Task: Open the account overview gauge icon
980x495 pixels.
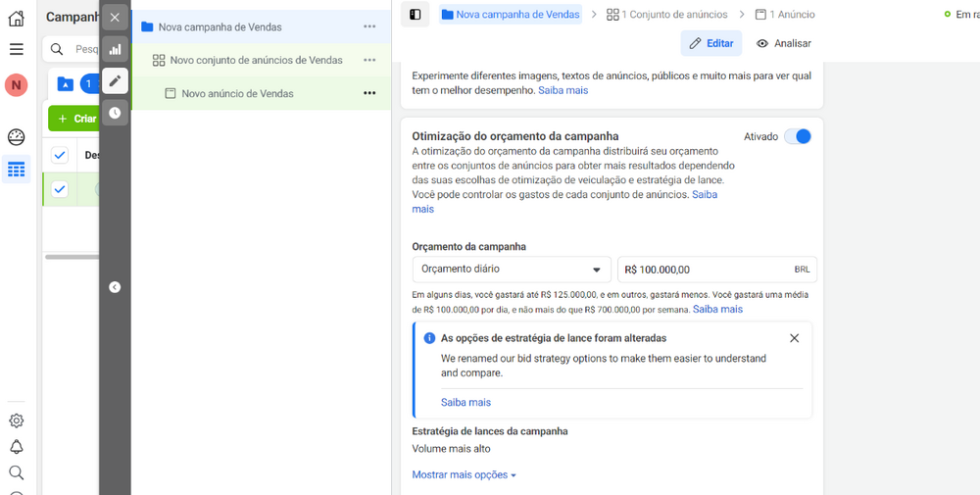Action: (x=17, y=137)
